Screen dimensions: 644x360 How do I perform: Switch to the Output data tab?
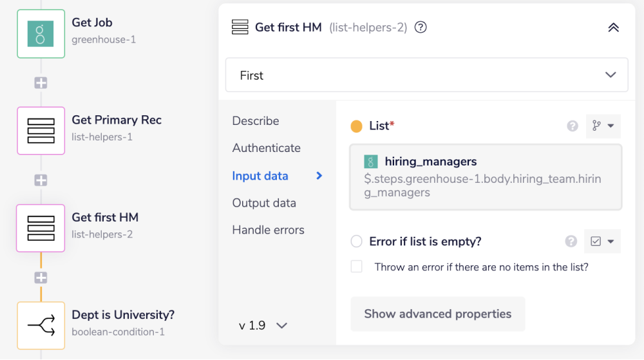tap(264, 203)
